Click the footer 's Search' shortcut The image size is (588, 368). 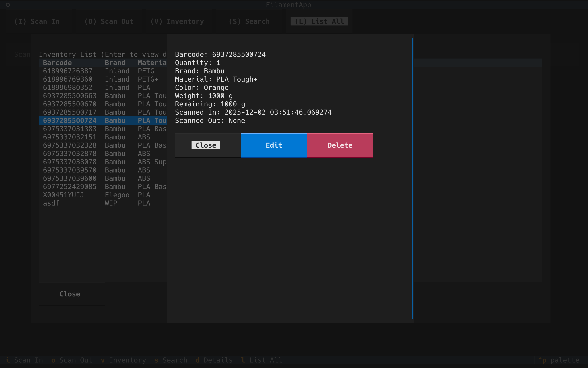pos(171,360)
